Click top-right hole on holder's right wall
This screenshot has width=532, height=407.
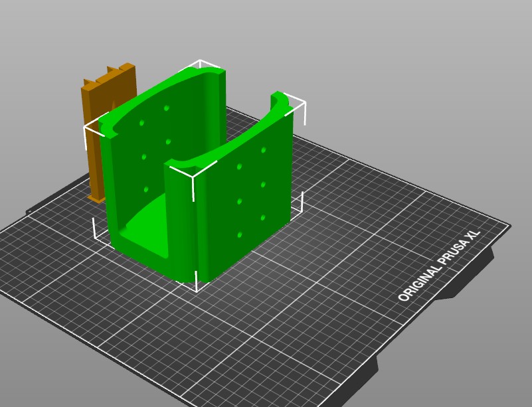coord(263,150)
